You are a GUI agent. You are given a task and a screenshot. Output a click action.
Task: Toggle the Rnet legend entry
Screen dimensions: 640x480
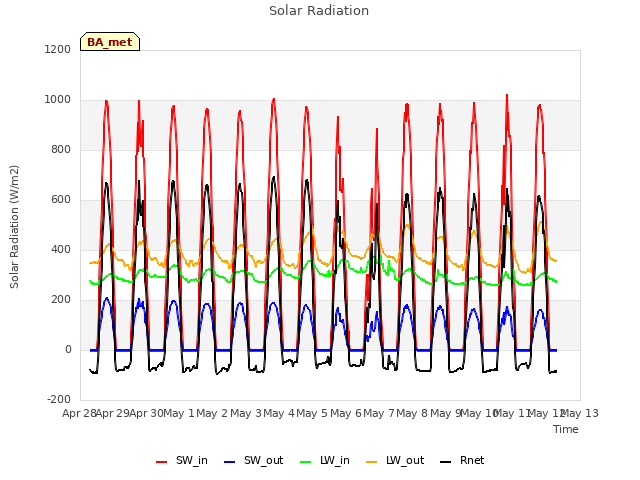pyautogui.click(x=462, y=461)
